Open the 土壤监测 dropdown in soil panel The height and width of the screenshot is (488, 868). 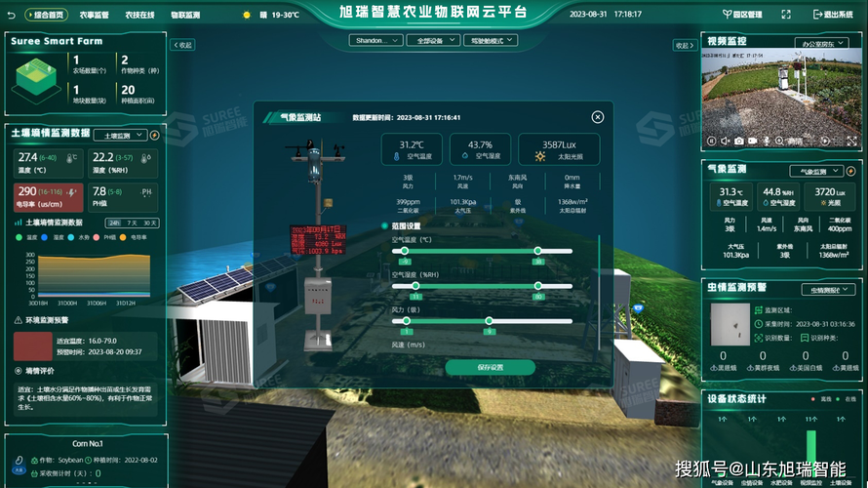click(121, 135)
